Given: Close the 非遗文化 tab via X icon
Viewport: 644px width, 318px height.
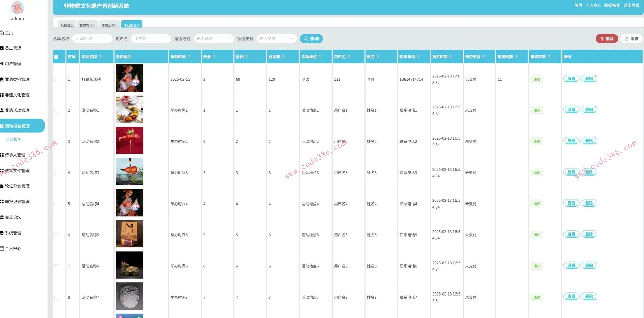Looking at the screenshot, I should tap(94, 26).
